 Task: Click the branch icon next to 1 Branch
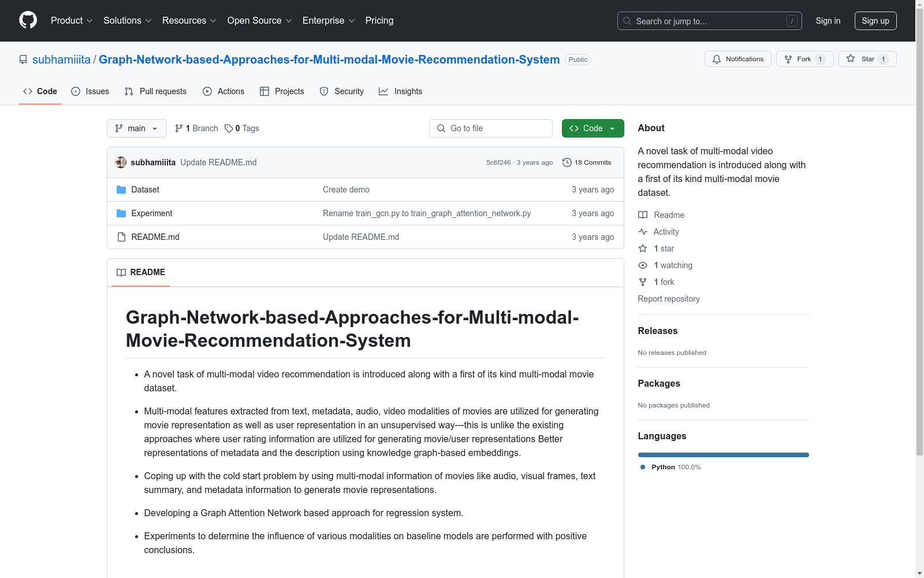point(179,128)
